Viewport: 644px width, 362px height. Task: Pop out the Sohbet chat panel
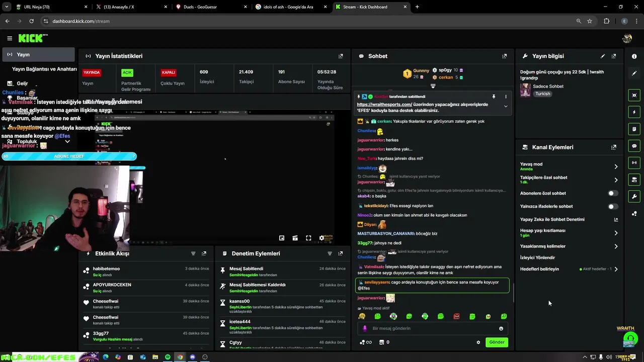tap(505, 56)
